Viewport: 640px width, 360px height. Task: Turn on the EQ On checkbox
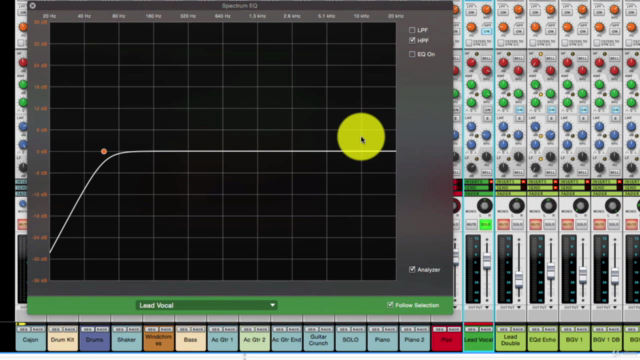pos(412,54)
